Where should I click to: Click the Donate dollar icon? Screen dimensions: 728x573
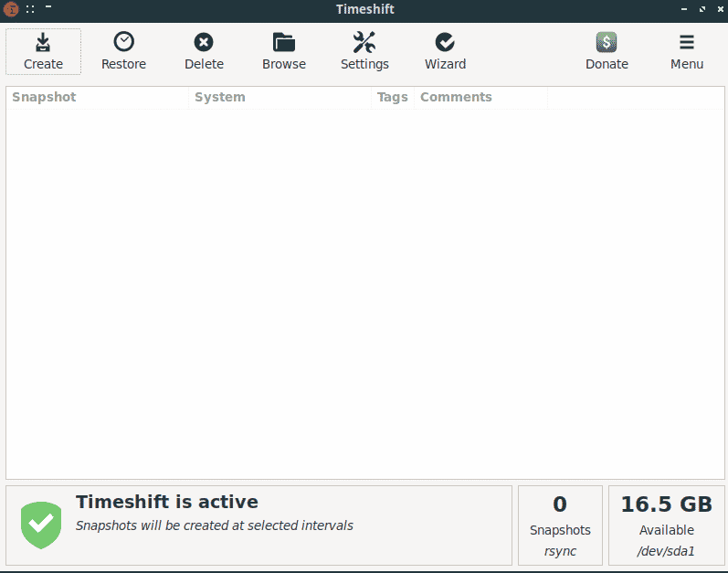pos(607,42)
